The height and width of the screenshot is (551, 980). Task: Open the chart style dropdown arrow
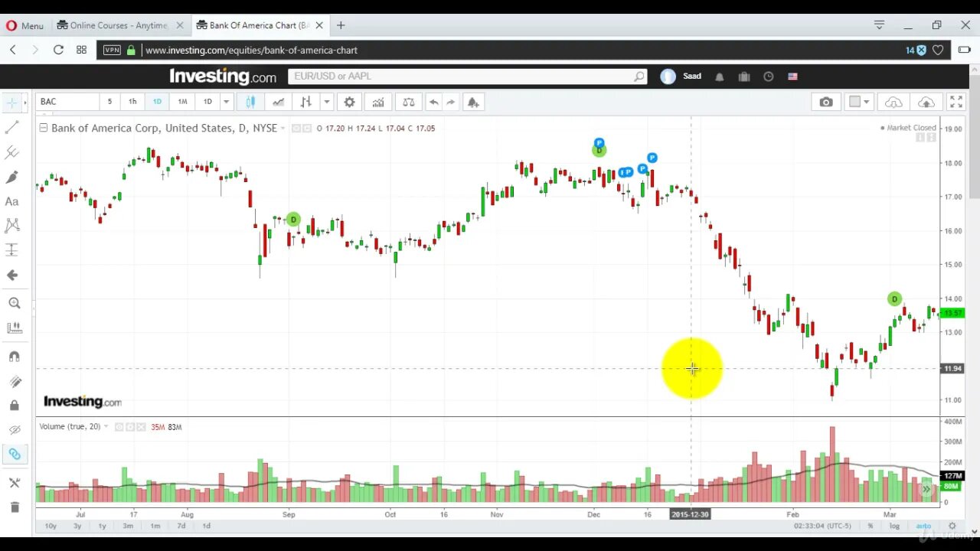click(326, 102)
